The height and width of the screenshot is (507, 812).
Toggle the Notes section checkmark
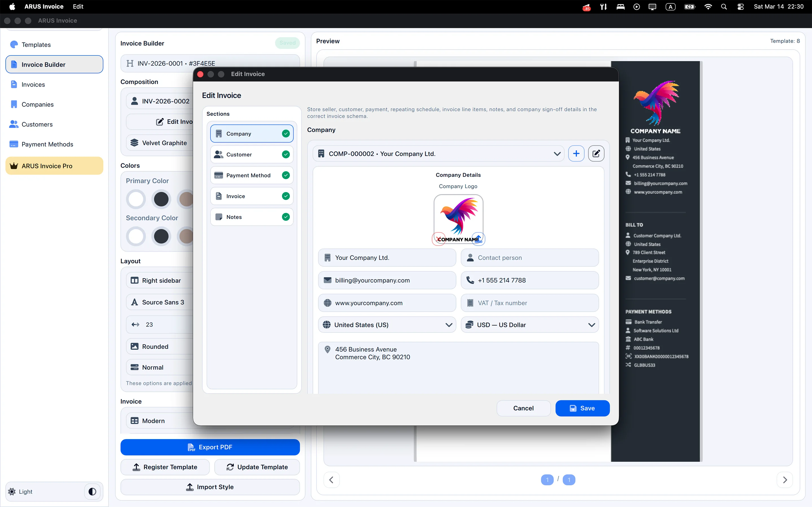point(286,217)
